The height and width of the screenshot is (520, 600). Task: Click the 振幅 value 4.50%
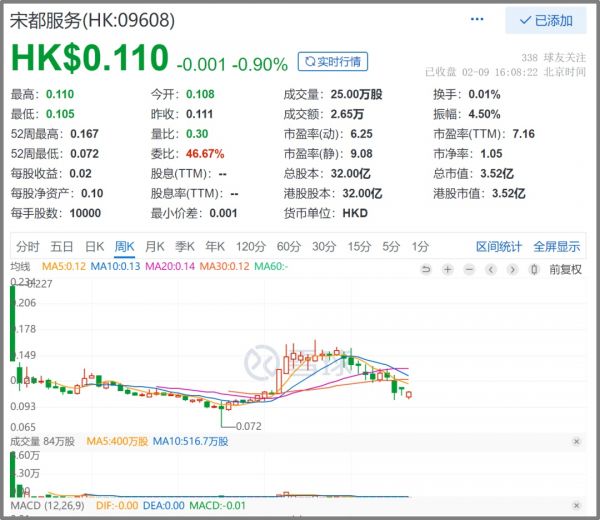click(x=484, y=114)
